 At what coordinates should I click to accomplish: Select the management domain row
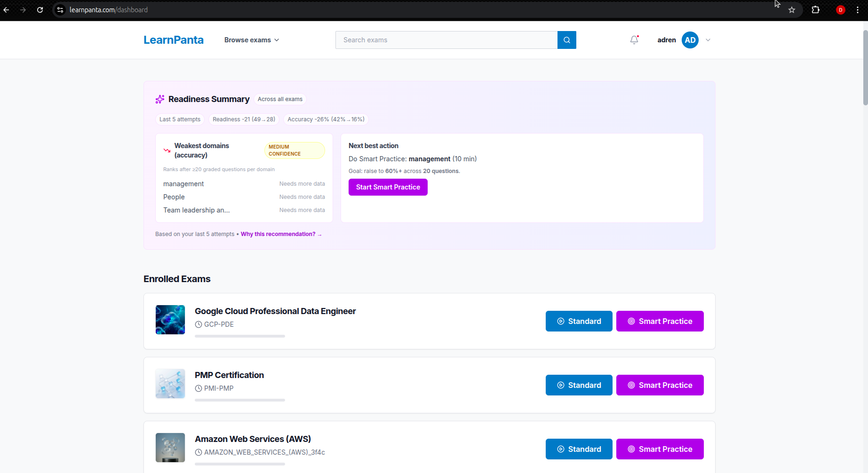[244, 184]
